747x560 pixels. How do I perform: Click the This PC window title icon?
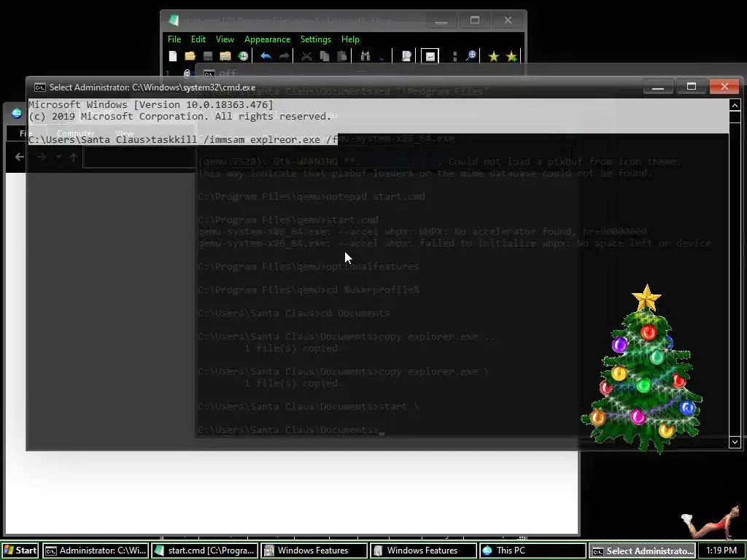pos(17,113)
